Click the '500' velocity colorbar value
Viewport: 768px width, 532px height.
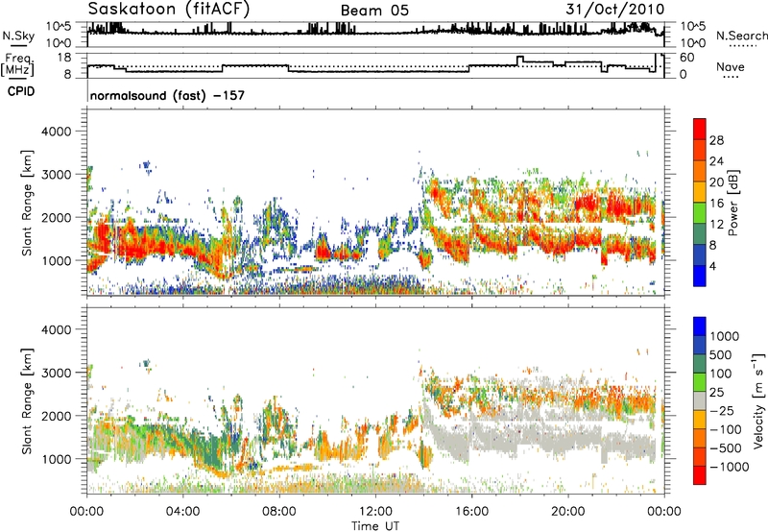click(721, 355)
